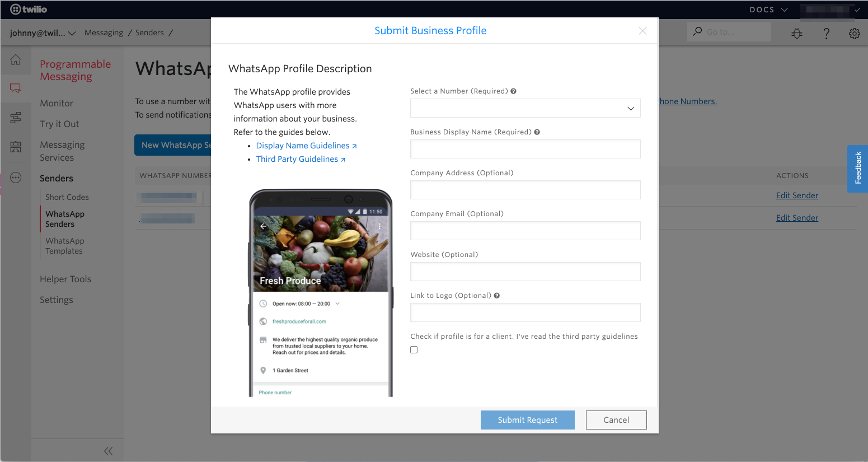
Task: Click Submit Request button
Action: 528,420
